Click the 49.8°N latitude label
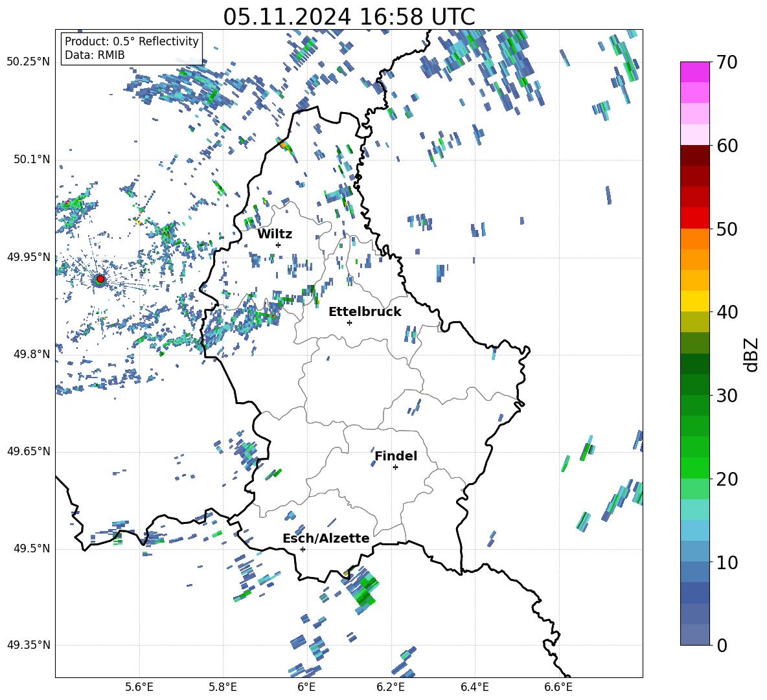Screen dimensions: 767x700 click(x=32, y=354)
